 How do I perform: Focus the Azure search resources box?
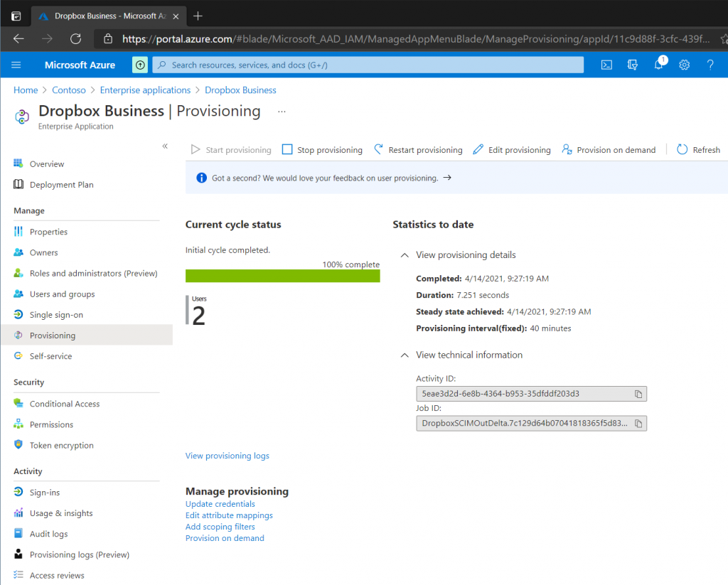pos(368,65)
